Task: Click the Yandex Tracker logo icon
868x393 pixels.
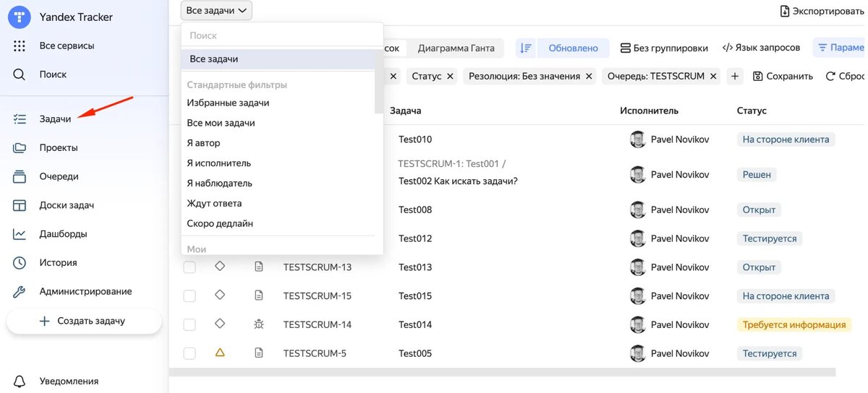Action: 20,17
